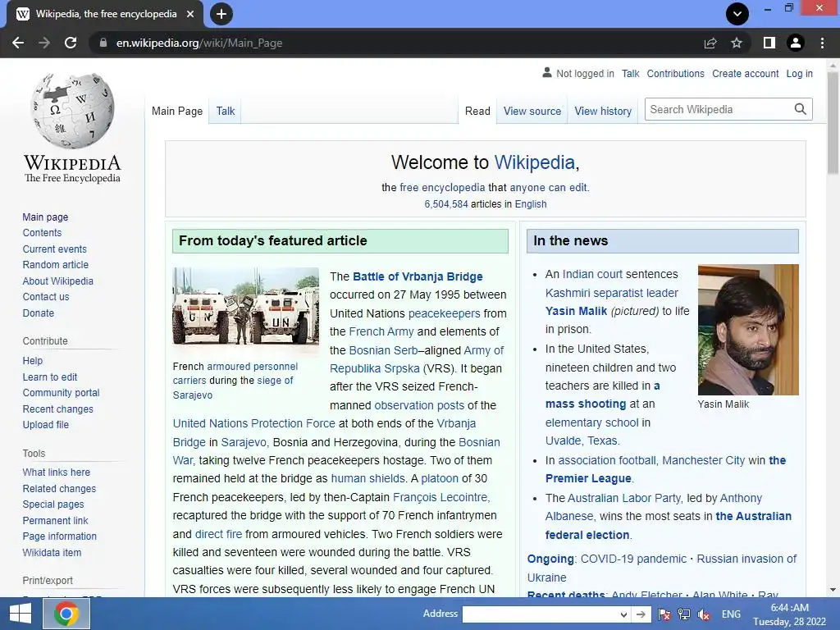
Task: Open the Manchester City link
Action: [x=703, y=460]
